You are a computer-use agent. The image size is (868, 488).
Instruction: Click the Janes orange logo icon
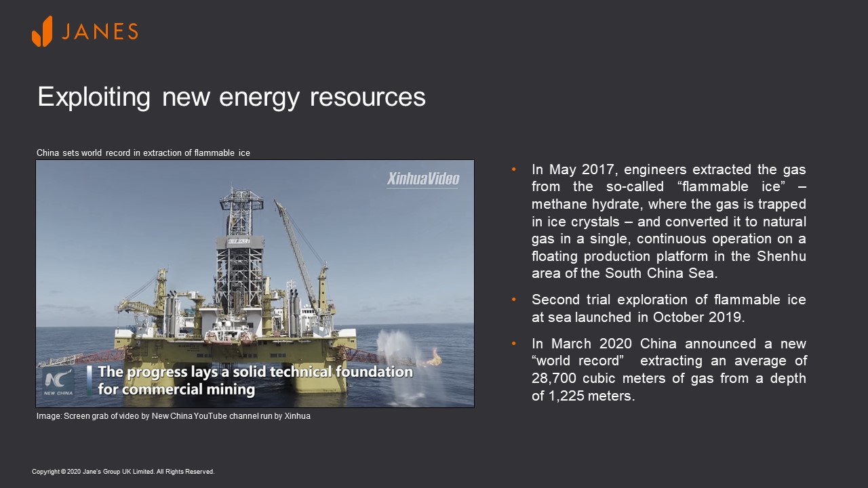tap(42, 31)
